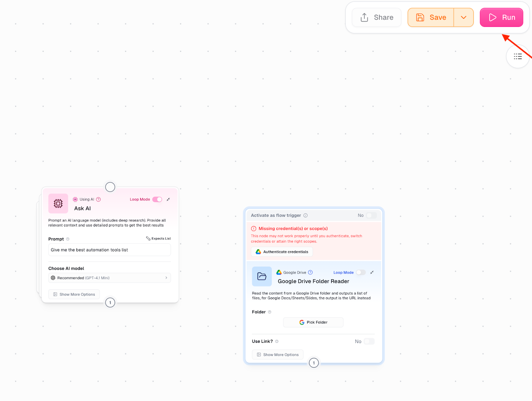Click the Ask AI chip icon
Image resolution: width=532 pixels, height=401 pixels.
point(58,203)
